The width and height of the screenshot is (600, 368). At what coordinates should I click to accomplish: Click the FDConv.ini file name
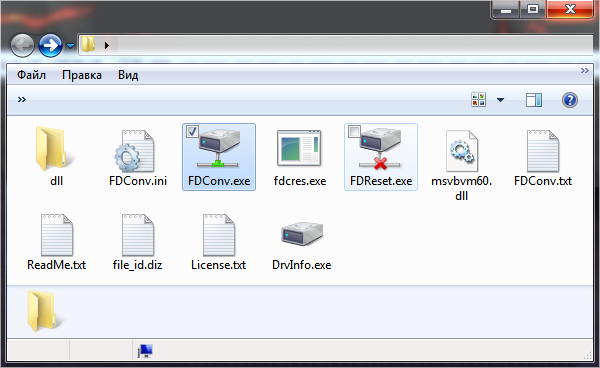point(138,181)
